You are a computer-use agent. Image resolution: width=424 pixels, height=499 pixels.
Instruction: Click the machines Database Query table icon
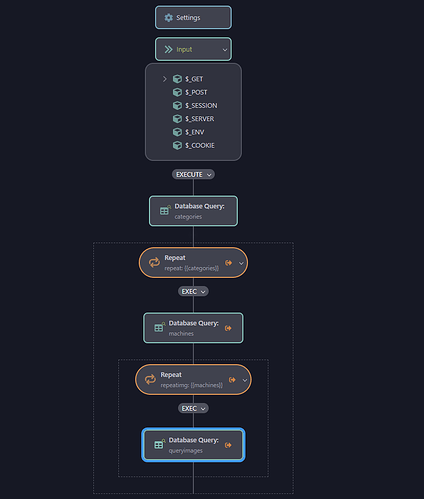[159, 327]
